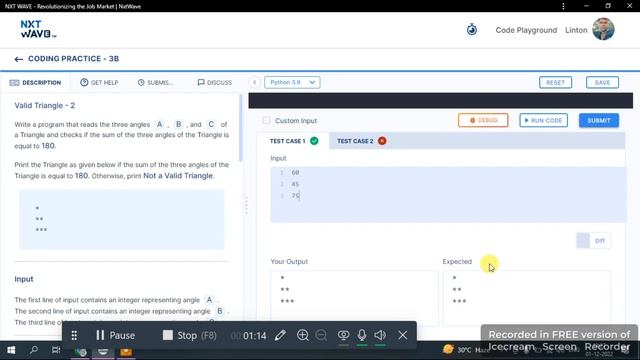This screenshot has height=360, width=640.
Task: Click the Expected label
Action: pos(457,262)
